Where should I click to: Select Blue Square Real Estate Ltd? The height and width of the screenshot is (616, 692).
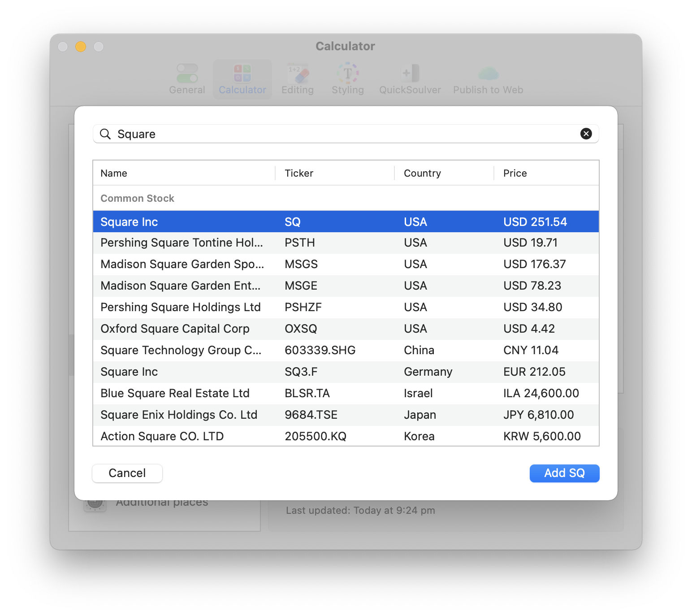coord(346,393)
